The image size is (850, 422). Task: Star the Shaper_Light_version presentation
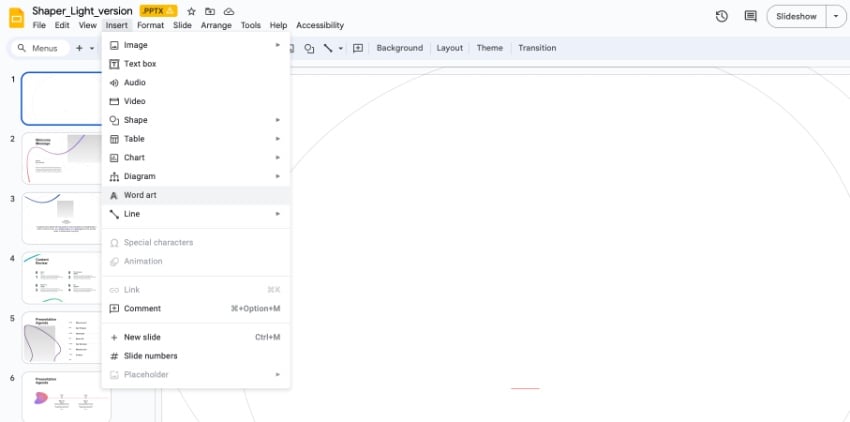pos(191,11)
